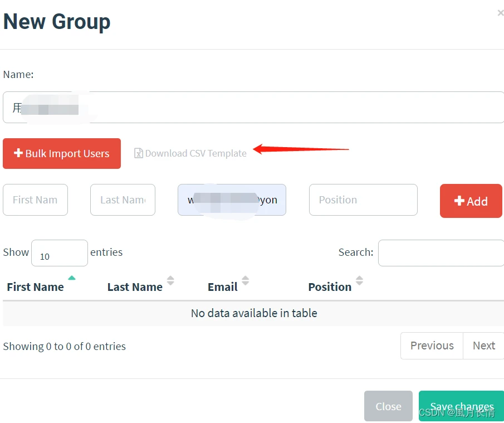
Task: Focus the table Search box
Action: click(441, 253)
